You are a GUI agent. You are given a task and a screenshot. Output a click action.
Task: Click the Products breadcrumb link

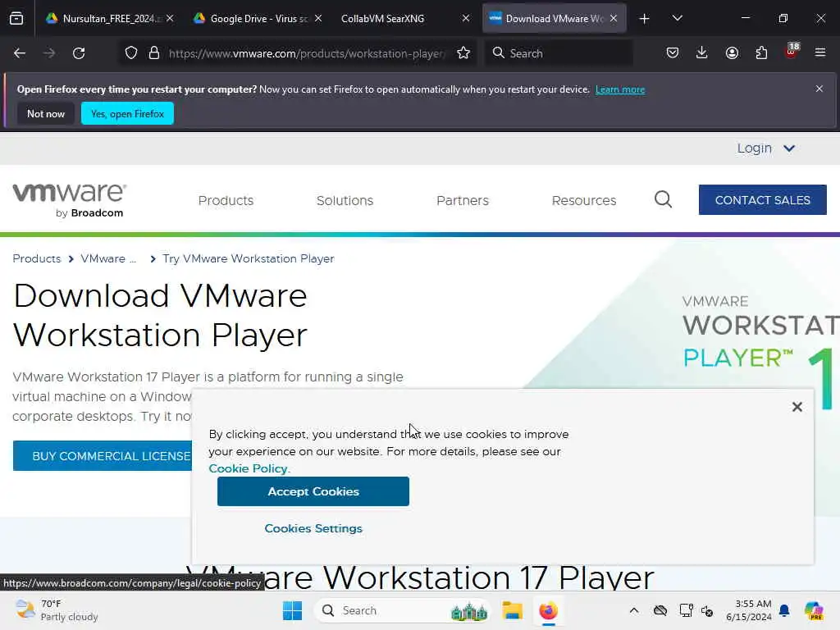tap(36, 258)
